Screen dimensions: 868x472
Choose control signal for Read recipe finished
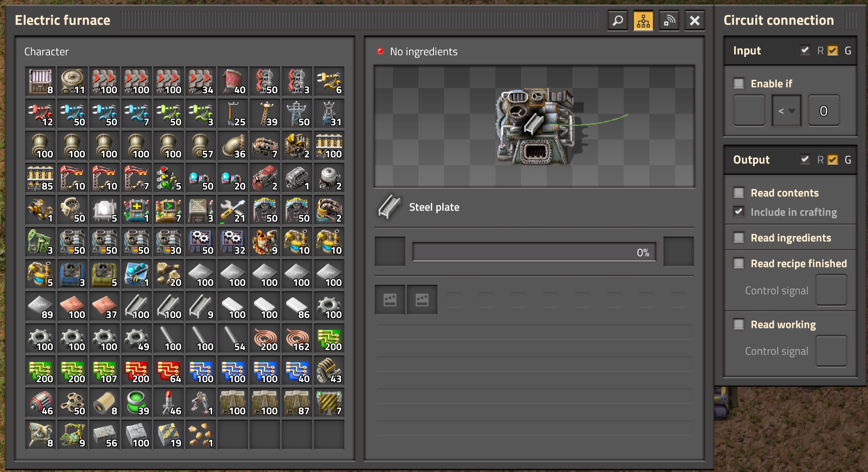coord(831,290)
